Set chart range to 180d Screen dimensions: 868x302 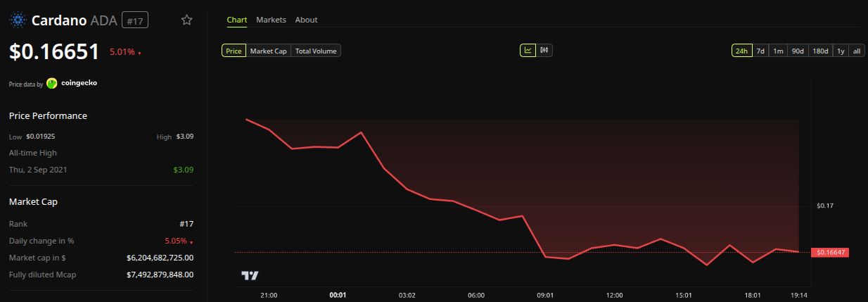pyautogui.click(x=820, y=51)
